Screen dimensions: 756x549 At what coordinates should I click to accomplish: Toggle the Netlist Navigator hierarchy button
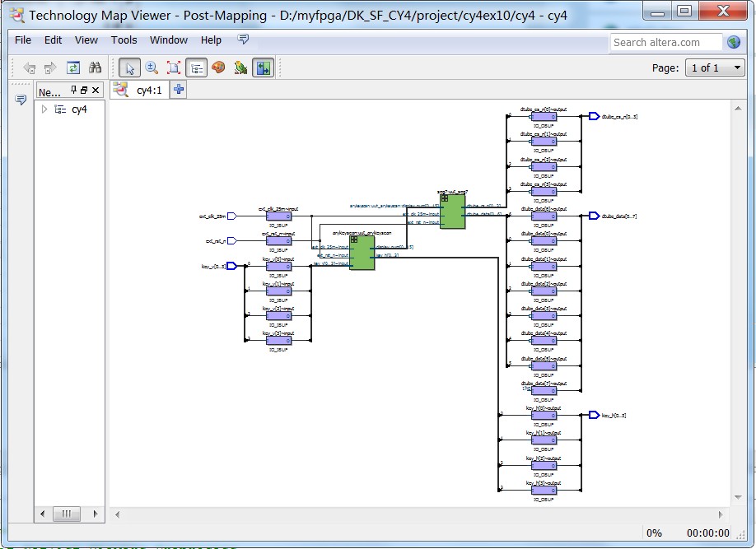coord(196,68)
